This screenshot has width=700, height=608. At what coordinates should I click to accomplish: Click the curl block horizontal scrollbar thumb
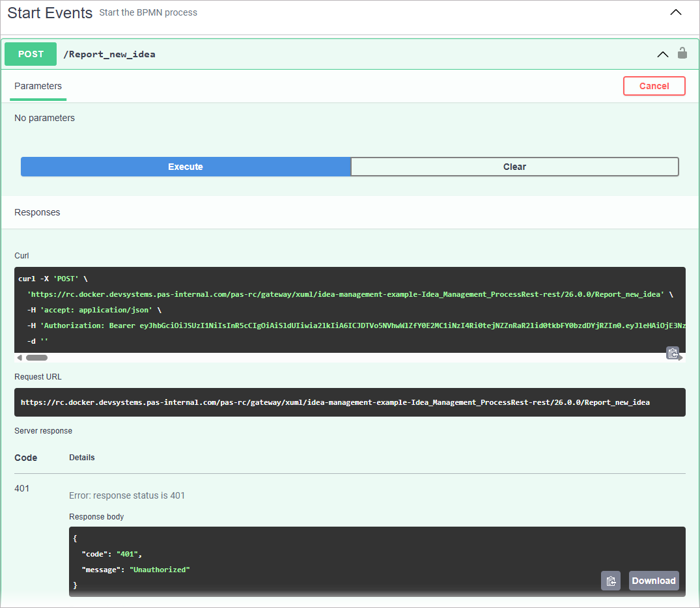coord(36,357)
